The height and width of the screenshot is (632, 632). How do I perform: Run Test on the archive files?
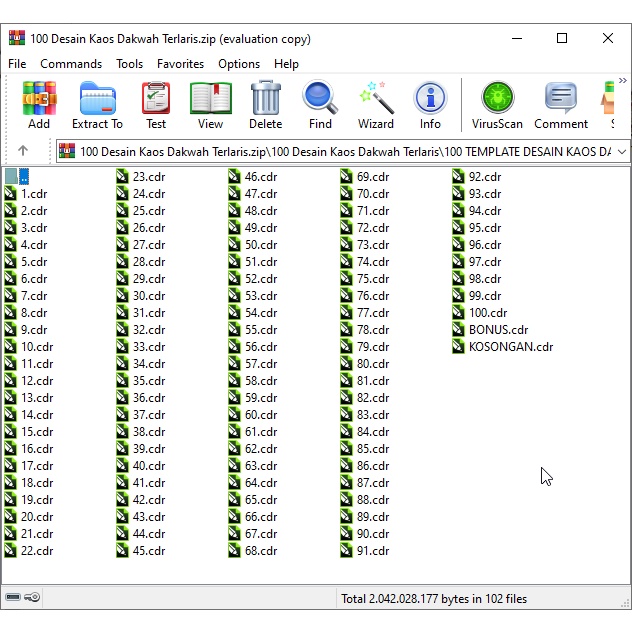tap(156, 105)
